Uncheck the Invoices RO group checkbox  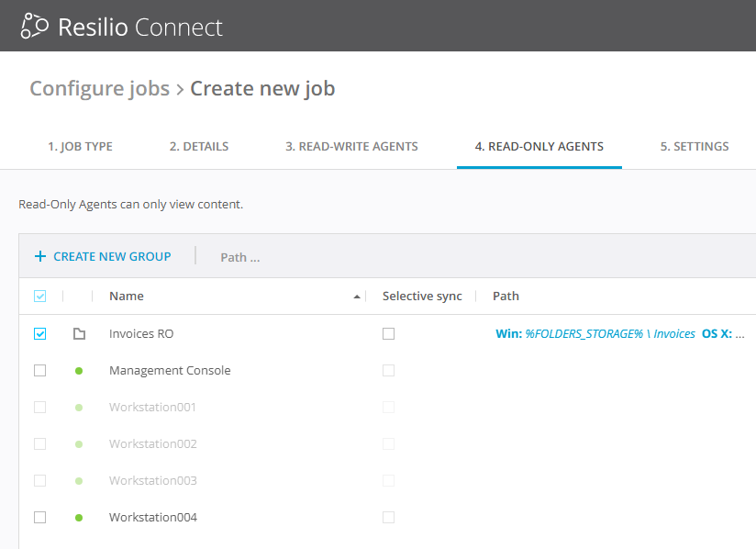click(x=39, y=334)
